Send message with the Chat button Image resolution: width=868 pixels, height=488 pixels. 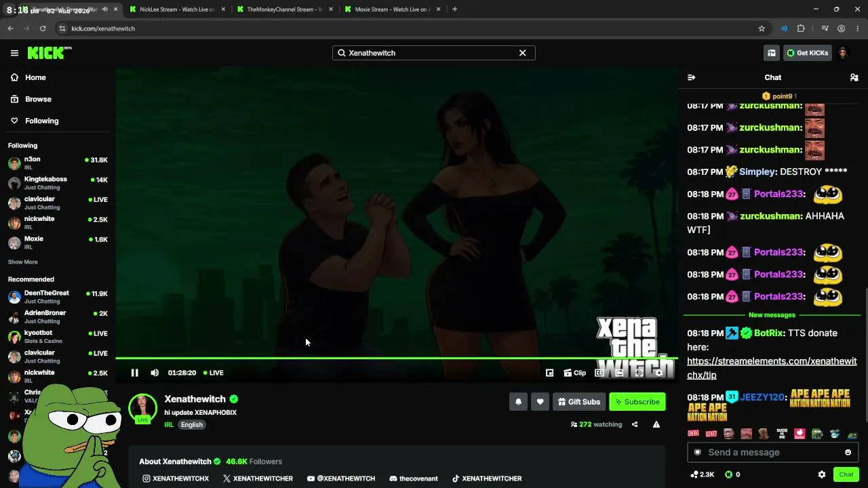846,474
